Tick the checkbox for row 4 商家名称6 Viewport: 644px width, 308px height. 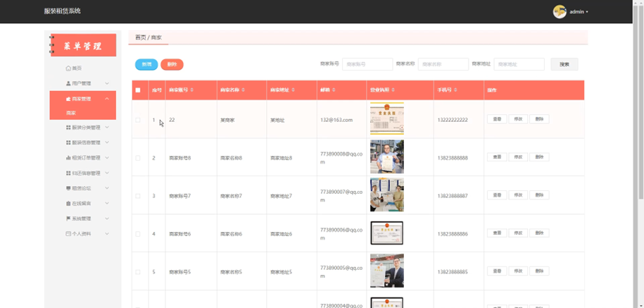pos(138,234)
